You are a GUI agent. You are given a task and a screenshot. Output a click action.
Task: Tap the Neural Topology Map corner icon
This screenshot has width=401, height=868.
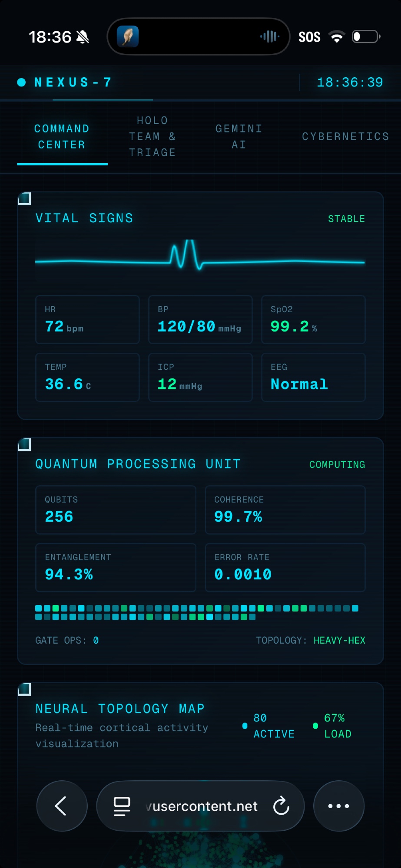25,689
